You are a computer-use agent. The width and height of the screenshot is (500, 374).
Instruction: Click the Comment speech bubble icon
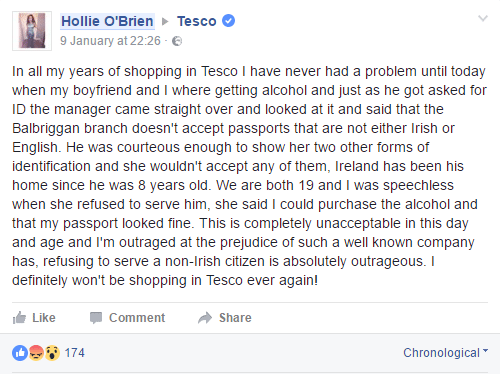tap(96, 318)
